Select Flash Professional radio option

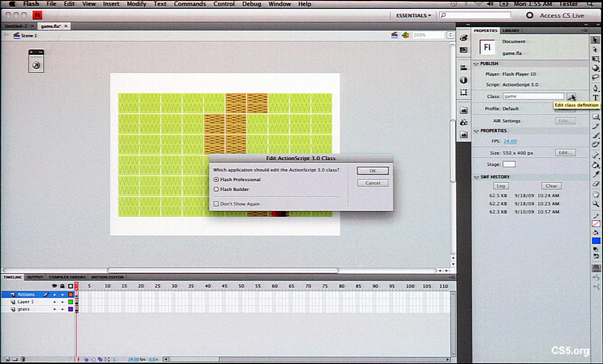(216, 180)
